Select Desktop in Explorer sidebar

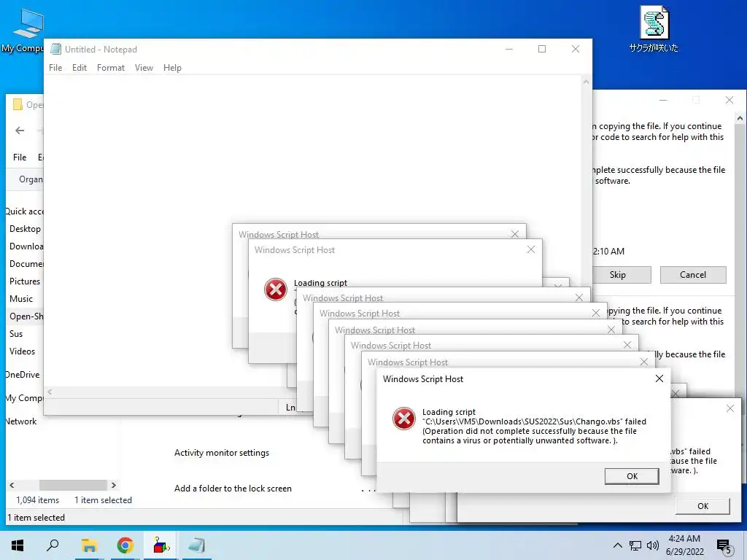[x=25, y=229]
